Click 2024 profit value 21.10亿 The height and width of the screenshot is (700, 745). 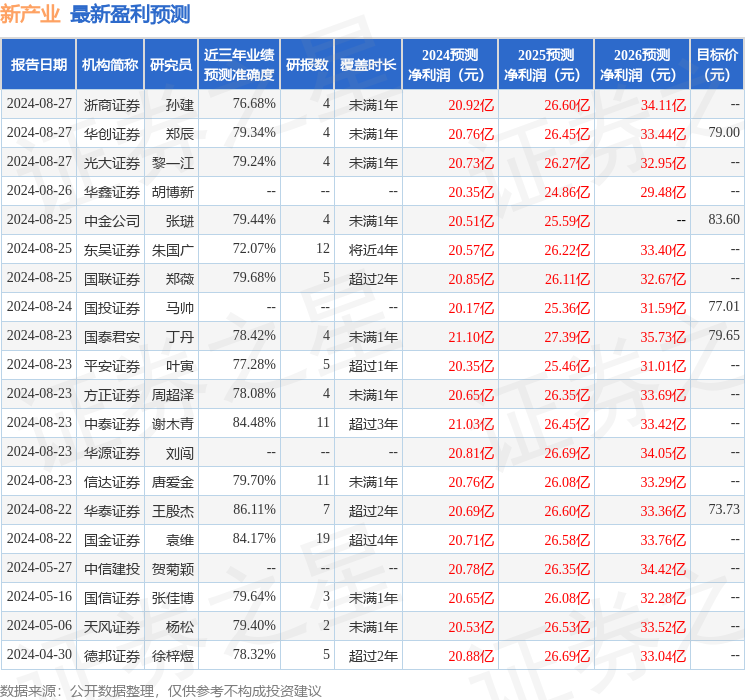[x=471, y=337]
